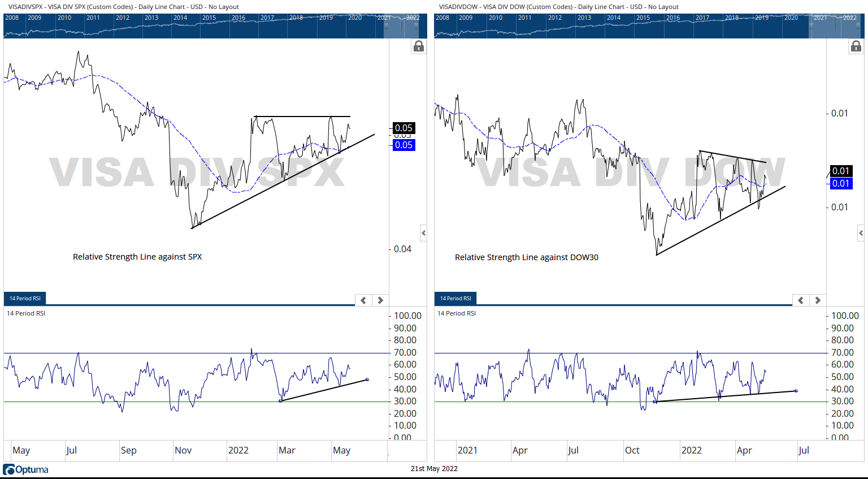
Task: Select the 14 Period RSI tab, SPX chart
Action: point(25,298)
